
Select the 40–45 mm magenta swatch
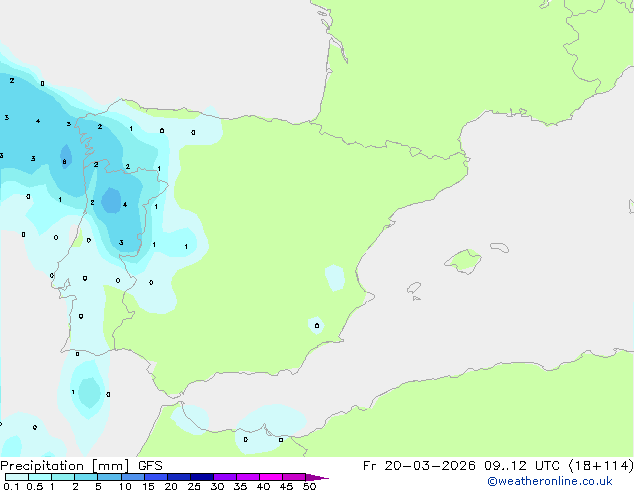coord(271,477)
